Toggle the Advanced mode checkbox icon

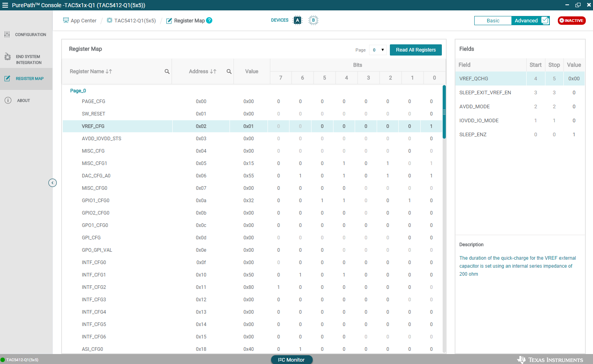545,20
